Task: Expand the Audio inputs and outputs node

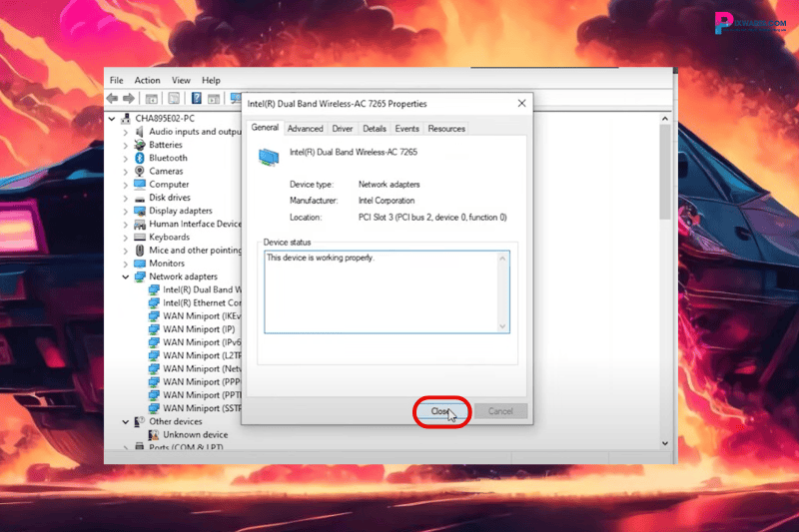Action: coord(126,132)
